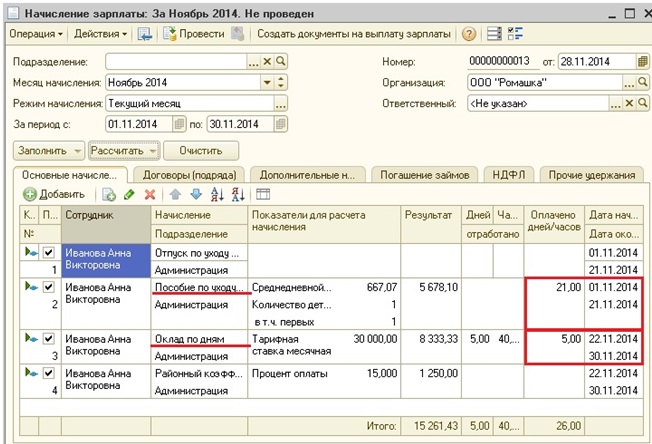Click the Сотрудник column header
Image resolution: width=652 pixels, height=444 pixels.
pos(106,224)
